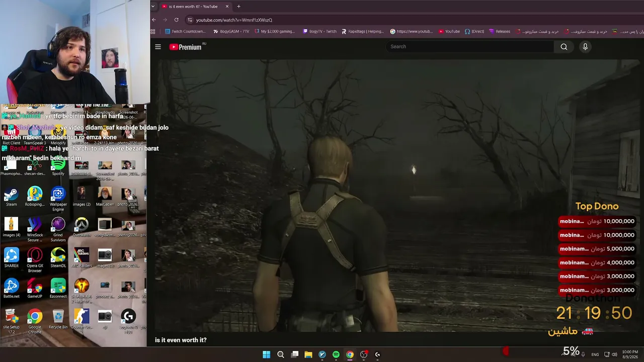Close the "is it even worth it?" tab
This screenshot has width=644, height=362.
227,7
